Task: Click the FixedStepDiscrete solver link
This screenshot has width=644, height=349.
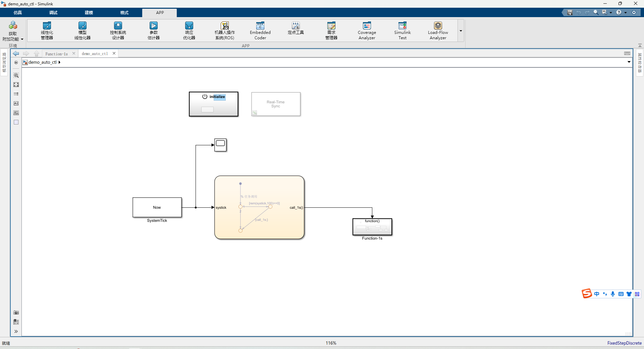Action: [624, 343]
